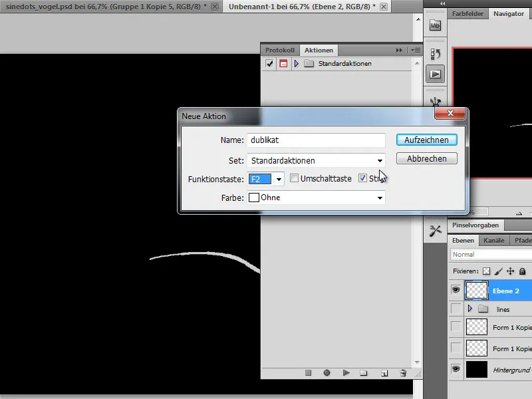Click the canvas vertical scrollbar up arrow
The height and width of the screenshot is (399, 532).
click(x=418, y=19)
